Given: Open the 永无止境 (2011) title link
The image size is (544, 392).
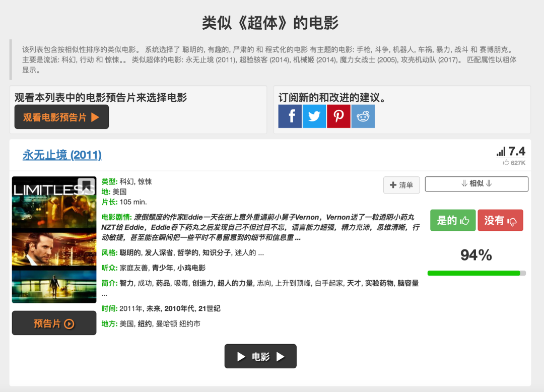Looking at the screenshot, I should click(x=62, y=155).
